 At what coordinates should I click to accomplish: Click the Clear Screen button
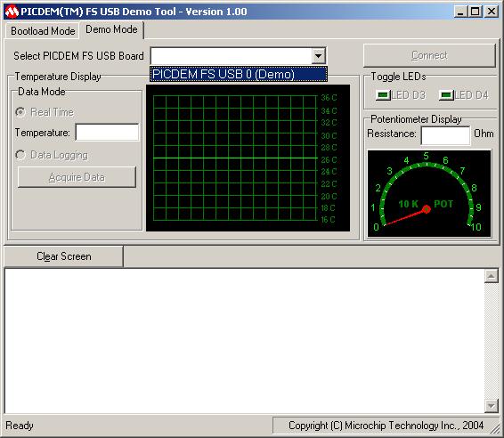click(x=63, y=256)
